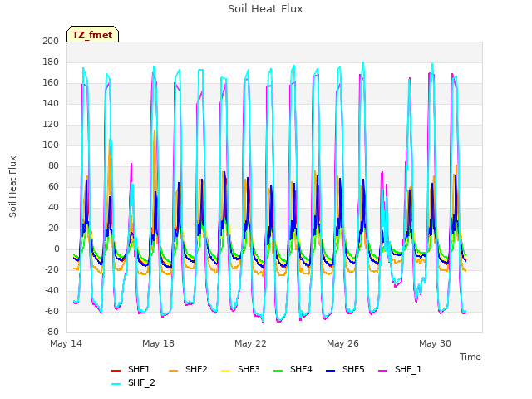Toggle the SHF3 legend entry
Image resolution: width=532 pixels, height=399 pixels.
pos(240,369)
